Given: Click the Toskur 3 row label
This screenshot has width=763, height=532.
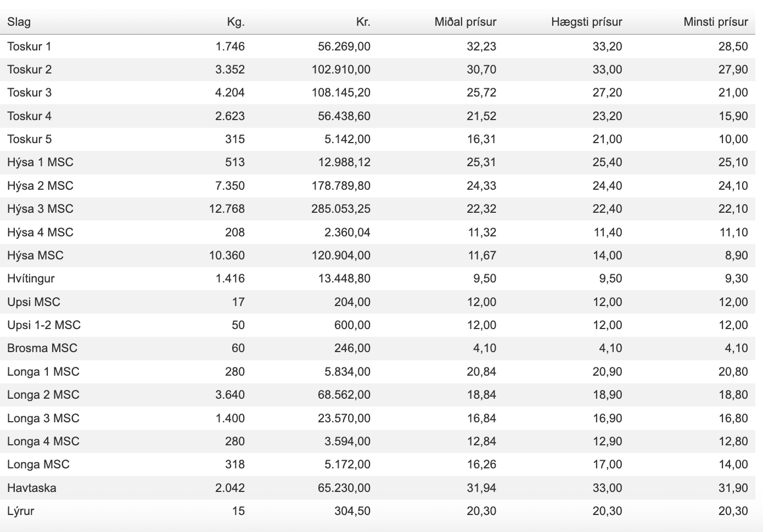Looking at the screenshot, I should pyautogui.click(x=29, y=93).
